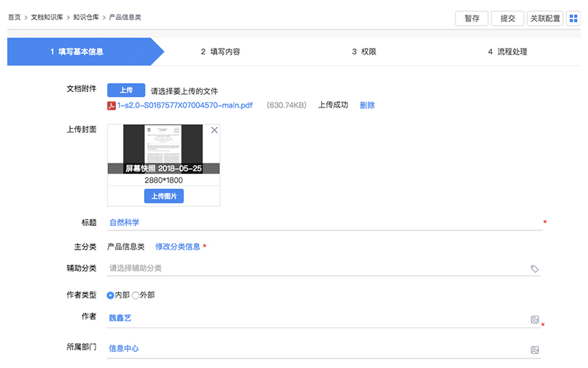The image size is (588, 368).
Task: Select the 内部 author type radio button
Action: [x=110, y=295]
